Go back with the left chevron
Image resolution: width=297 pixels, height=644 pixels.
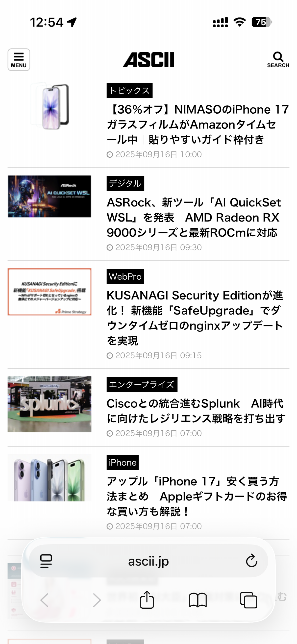click(x=45, y=600)
